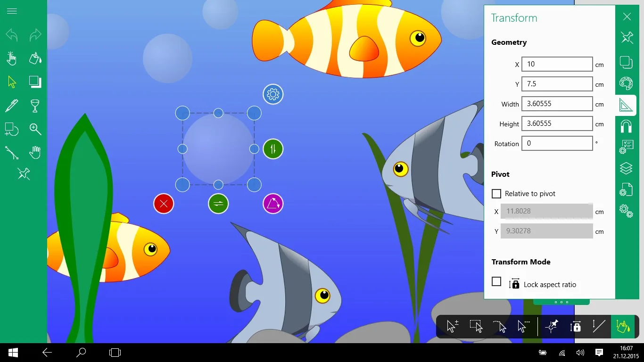
Task: Toggle the scale stroke line option
Action: (x=599, y=326)
